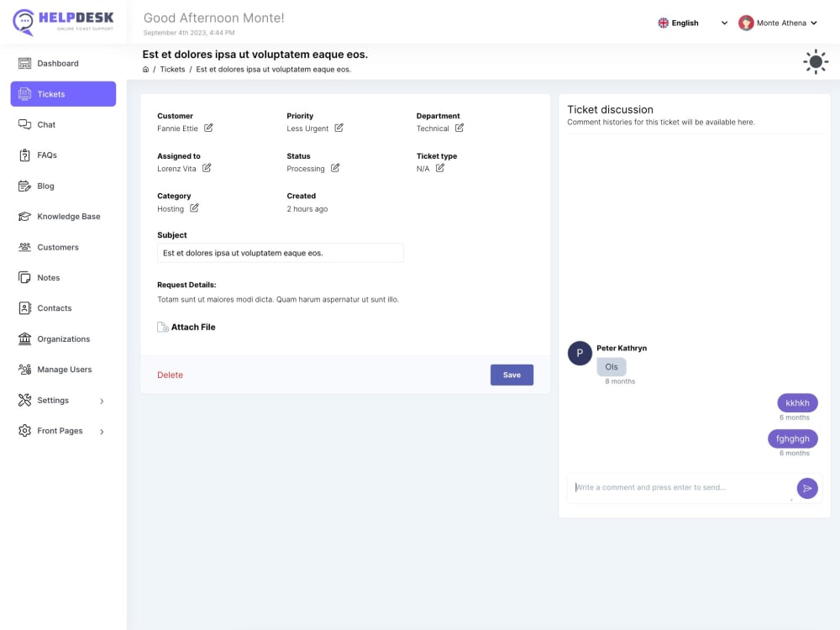
Task: Click the Notes sidebar icon
Action: click(24, 277)
